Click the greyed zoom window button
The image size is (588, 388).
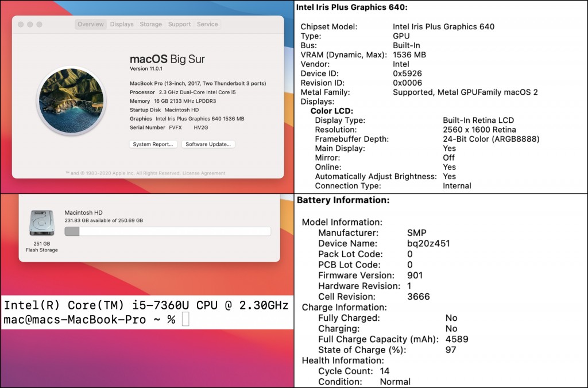(40, 24)
